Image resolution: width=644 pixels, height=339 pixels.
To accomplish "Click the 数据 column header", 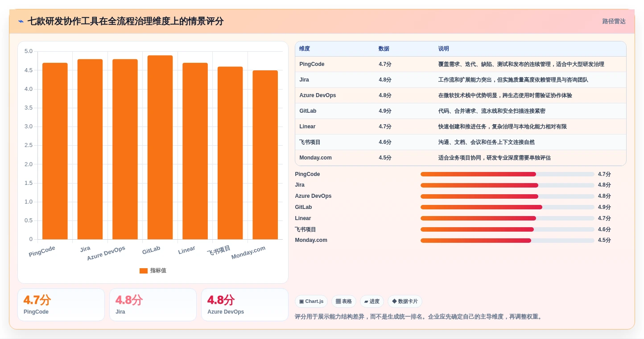I will pos(384,49).
